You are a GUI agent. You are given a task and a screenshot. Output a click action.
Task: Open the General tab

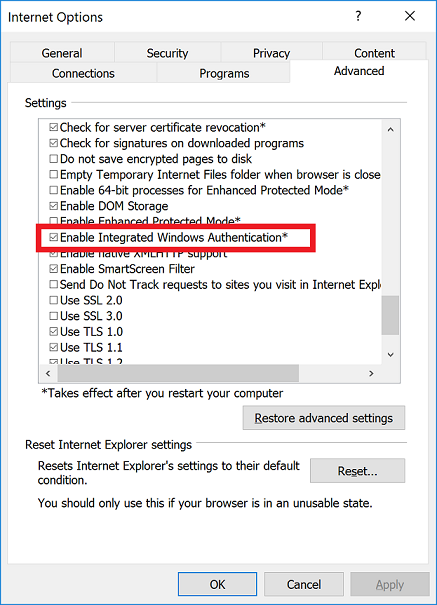[x=62, y=52]
